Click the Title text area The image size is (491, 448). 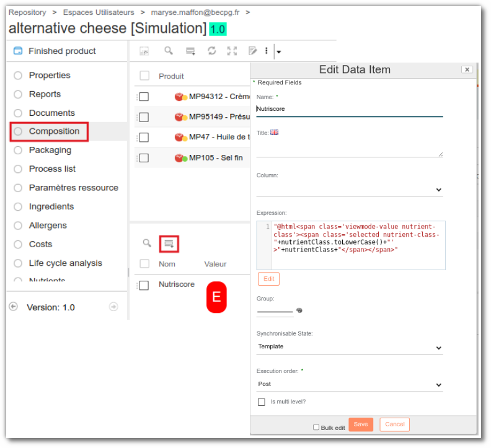[350, 147]
